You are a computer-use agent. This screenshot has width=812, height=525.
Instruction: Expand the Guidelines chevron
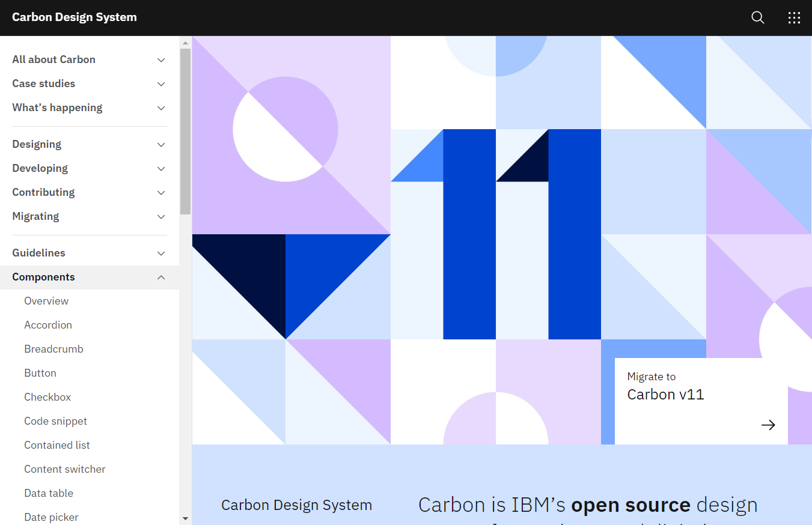pos(161,253)
